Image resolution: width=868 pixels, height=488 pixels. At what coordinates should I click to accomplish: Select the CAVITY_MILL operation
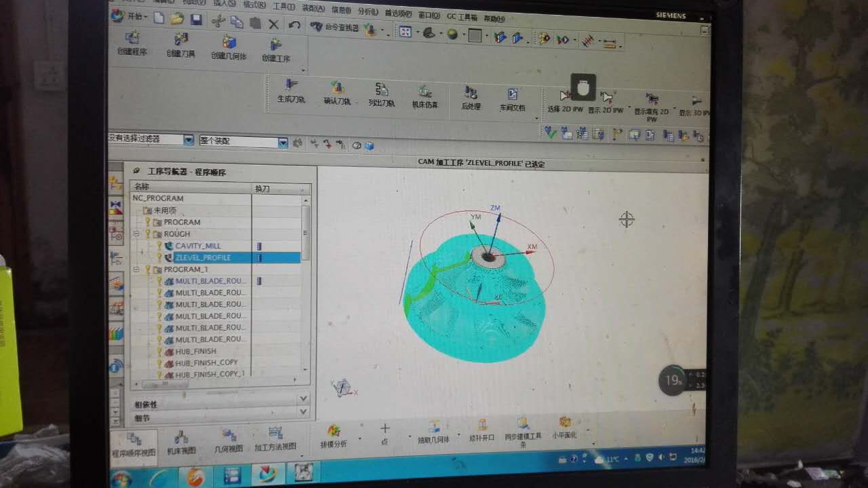coord(198,246)
